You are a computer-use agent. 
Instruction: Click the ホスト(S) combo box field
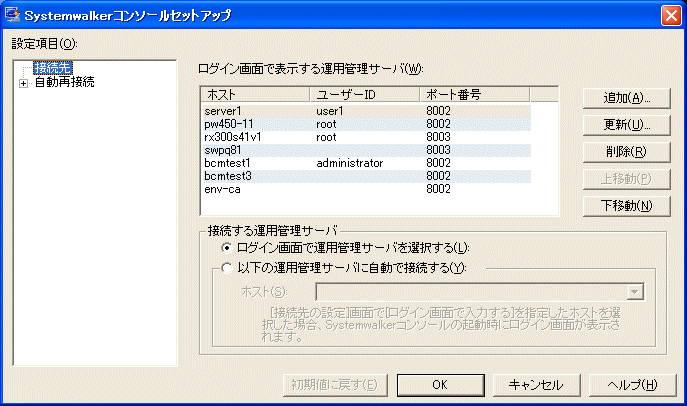click(x=480, y=292)
